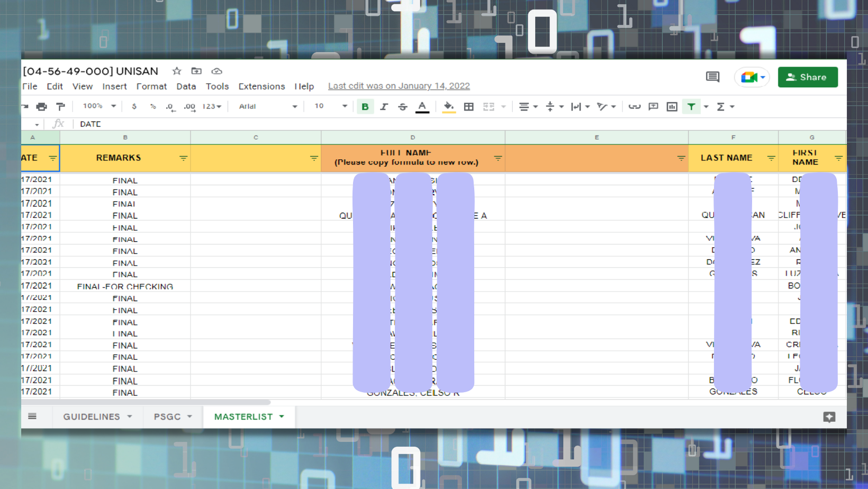This screenshot has width=868, height=489.
Task: Open the MASTERLIST sheet tab menu arrow
Action: point(282,416)
